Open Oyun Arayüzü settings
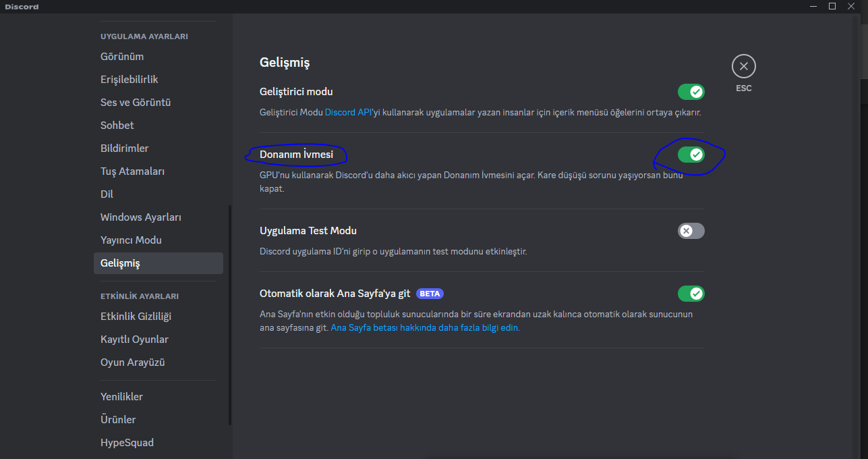868x459 pixels. (x=158, y=362)
